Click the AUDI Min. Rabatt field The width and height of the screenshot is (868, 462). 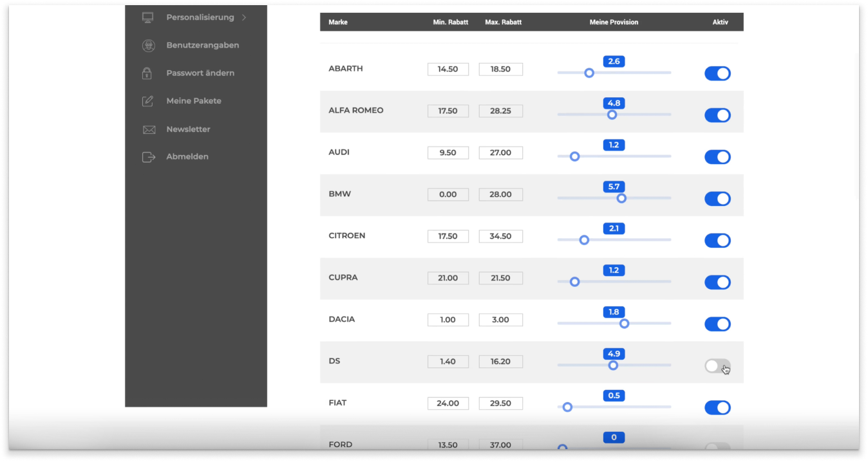click(448, 153)
